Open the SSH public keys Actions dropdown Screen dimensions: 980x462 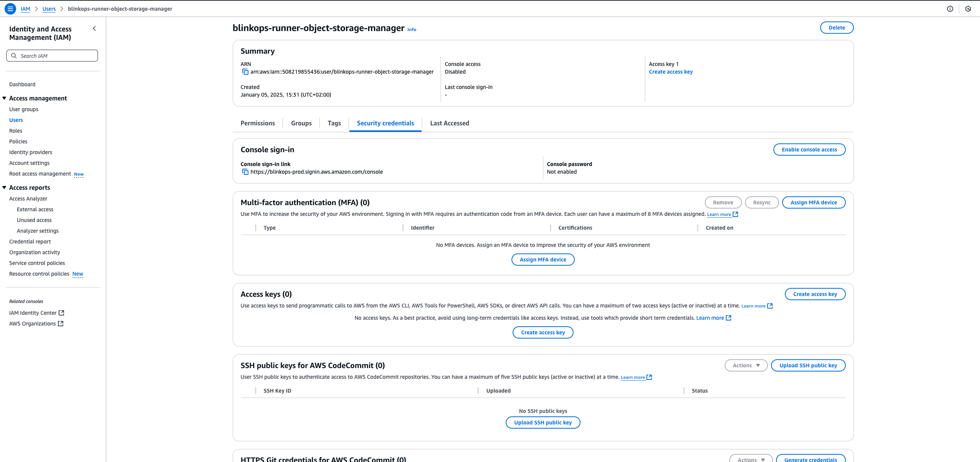[746, 365]
